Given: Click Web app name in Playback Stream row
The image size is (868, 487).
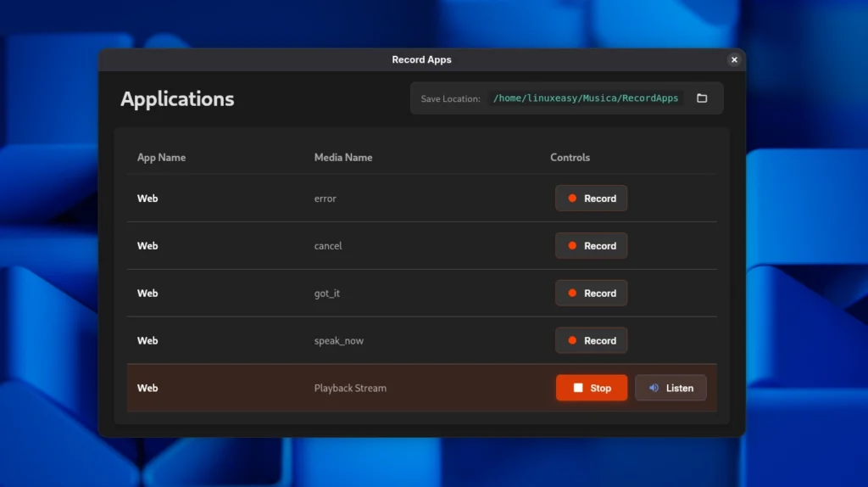Looking at the screenshot, I should tap(147, 388).
